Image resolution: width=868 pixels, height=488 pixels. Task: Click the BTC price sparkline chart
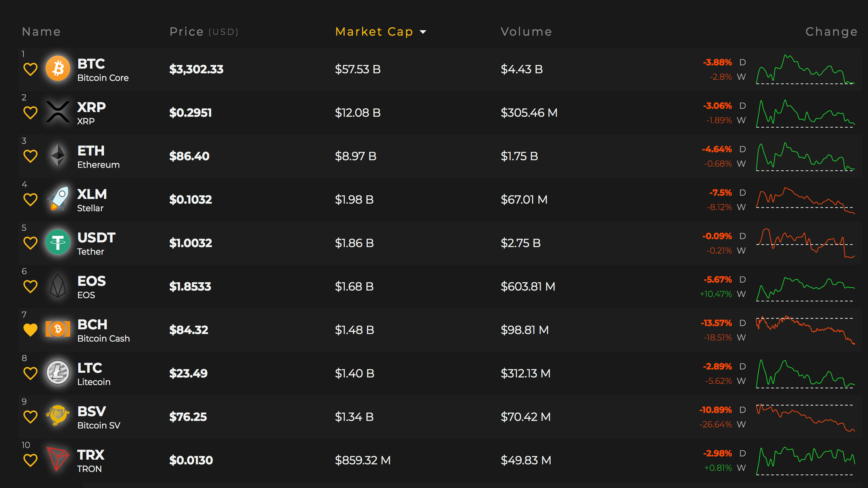(805, 70)
